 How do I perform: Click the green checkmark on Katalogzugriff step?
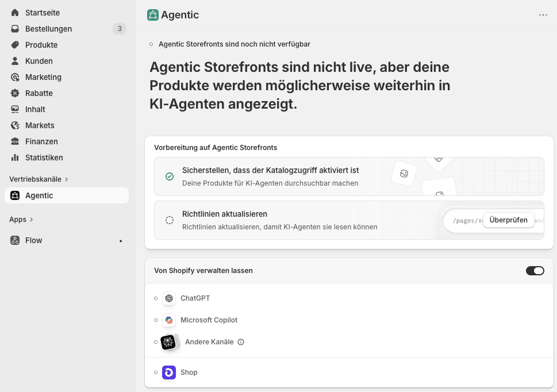point(170,176)
